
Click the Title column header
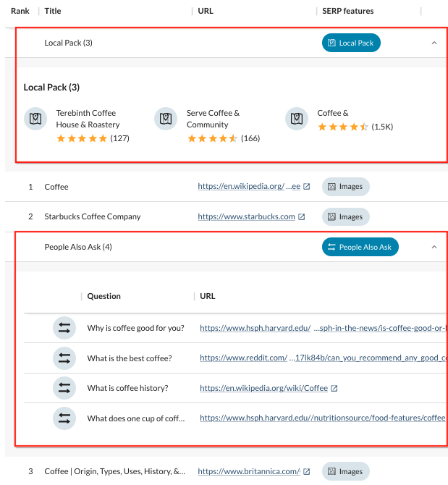(x=53, y=12)
